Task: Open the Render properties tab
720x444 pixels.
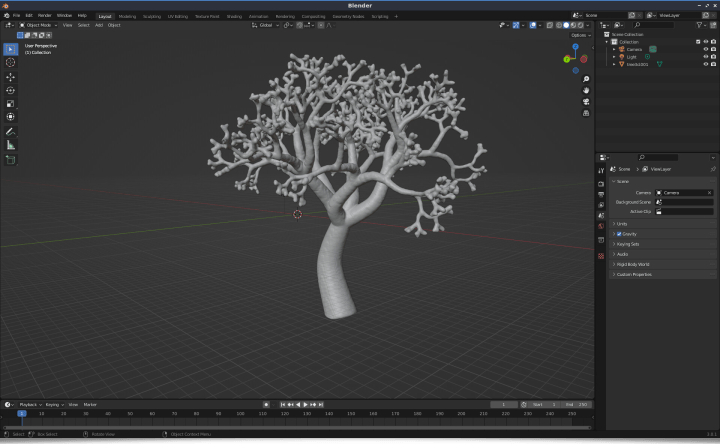Action: coord(601,184)
